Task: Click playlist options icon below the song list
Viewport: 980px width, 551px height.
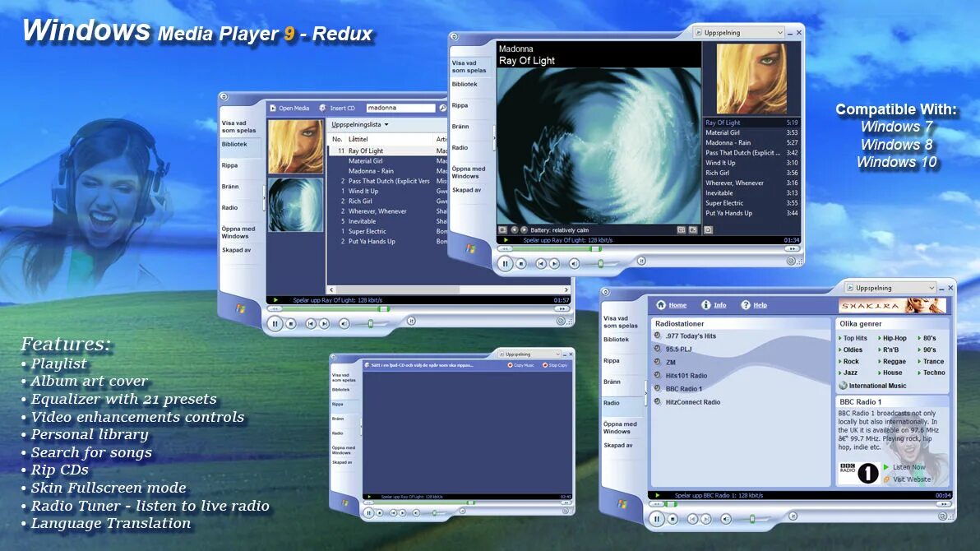Action: [x=708, y=230]
